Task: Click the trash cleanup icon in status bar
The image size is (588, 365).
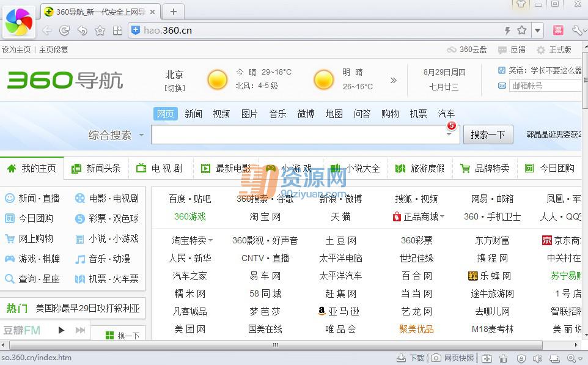Action: click(503, 358)
